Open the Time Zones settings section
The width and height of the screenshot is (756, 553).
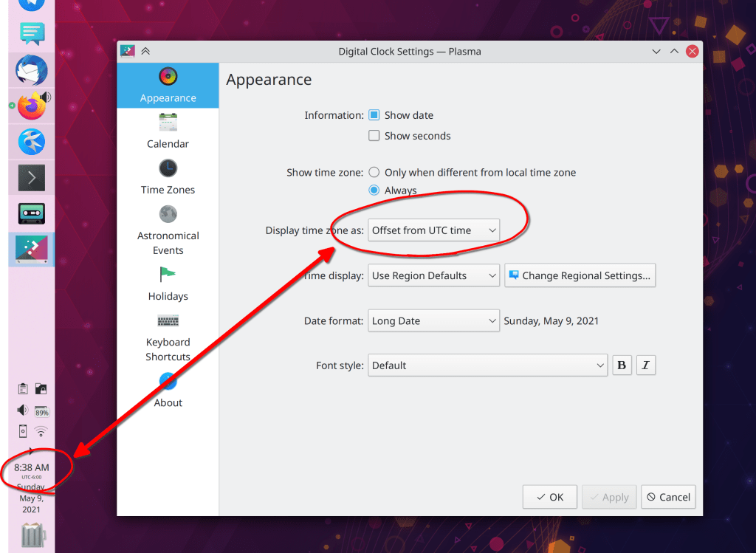[x=168, y=177]
